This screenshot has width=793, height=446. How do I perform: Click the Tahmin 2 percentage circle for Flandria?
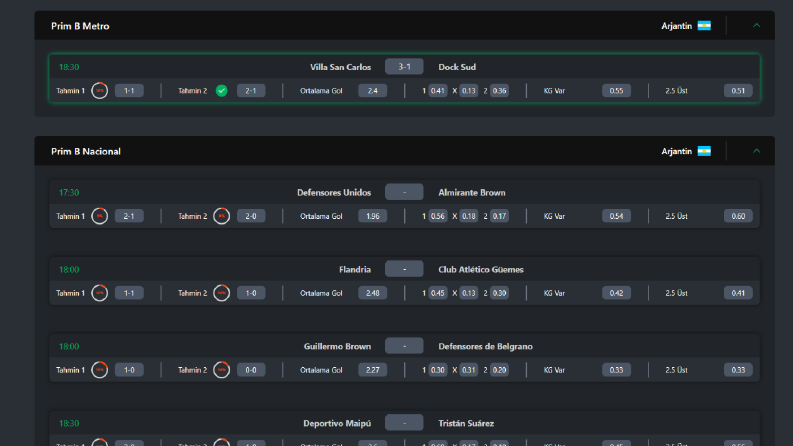coord(222,293)
